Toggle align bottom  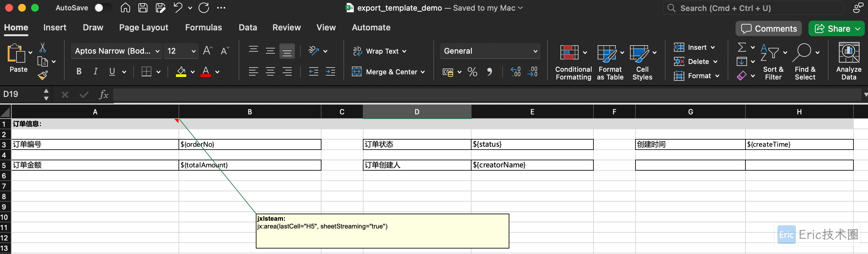tap(287, 51)
